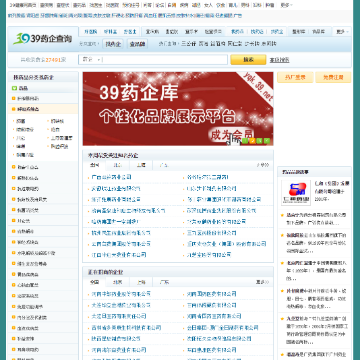Open the 高级搜索 advanced search link
360x360 pixels.
pyautogui.click(x=279, y=60)
